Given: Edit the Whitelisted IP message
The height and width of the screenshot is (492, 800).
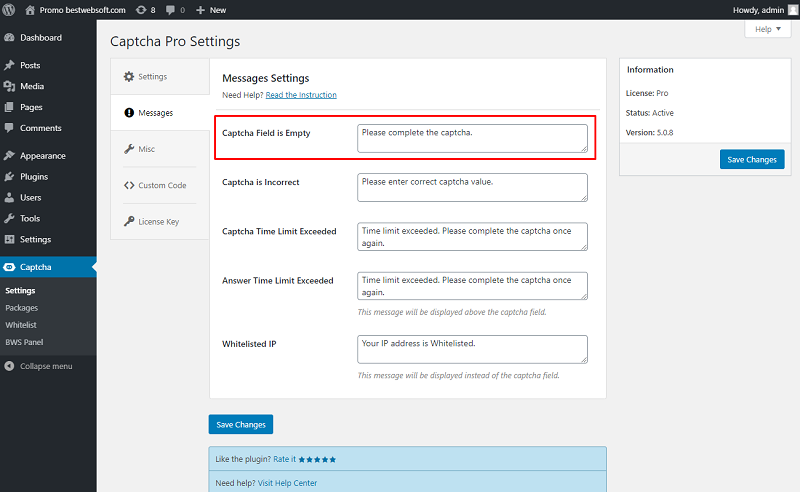Looking at the screenshot, I should [472, 349].
